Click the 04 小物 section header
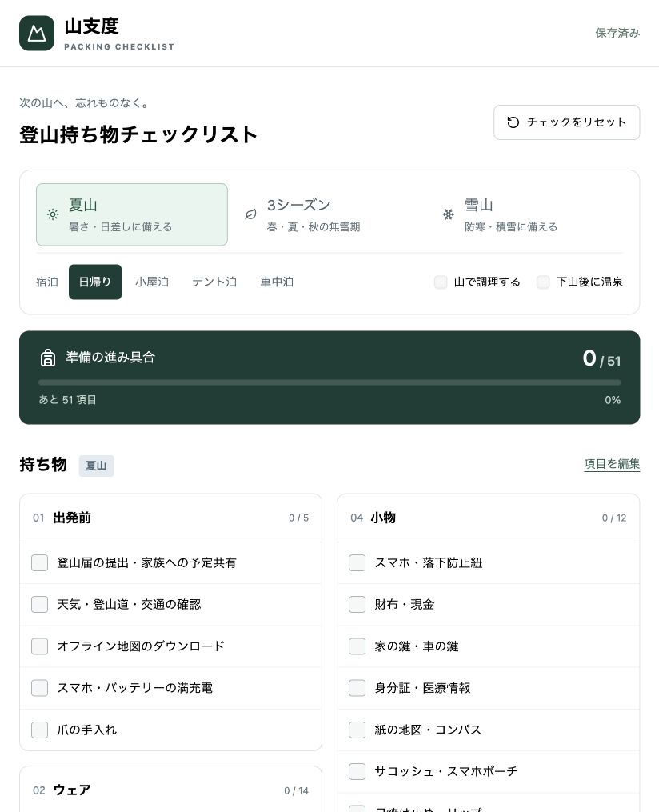Image resolution: width=659 pixels, height=812 pixels. click(488, 518)
